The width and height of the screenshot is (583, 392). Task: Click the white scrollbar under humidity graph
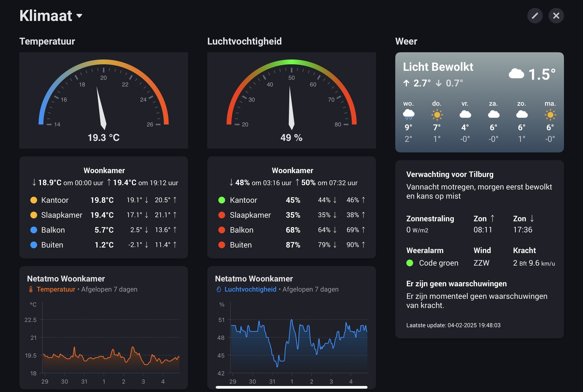pos(291,387)
